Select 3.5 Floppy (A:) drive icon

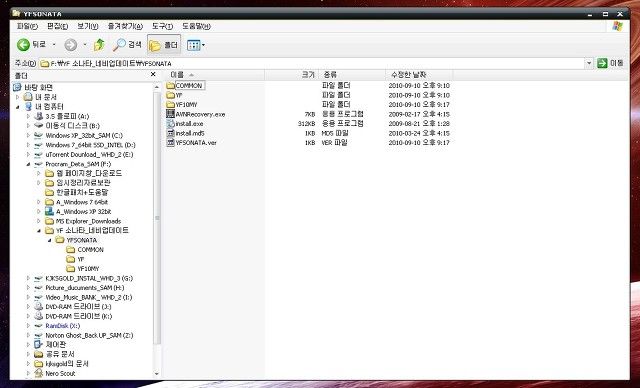point(39,116)
